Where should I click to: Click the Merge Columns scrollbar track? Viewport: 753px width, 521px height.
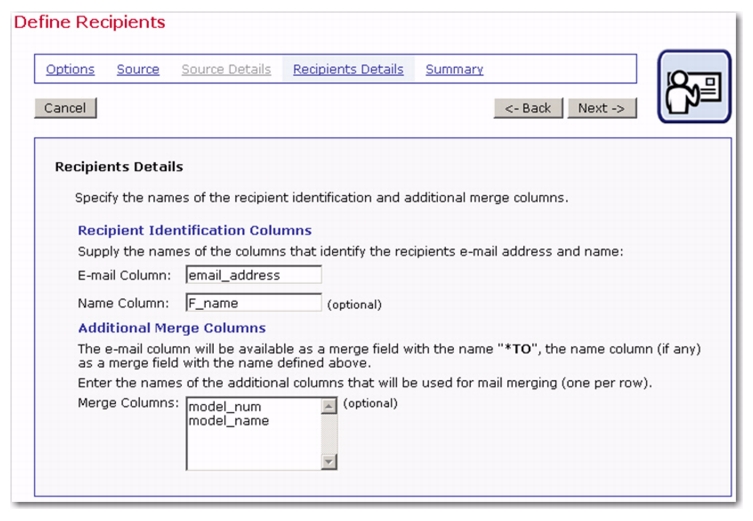[327, 433]
